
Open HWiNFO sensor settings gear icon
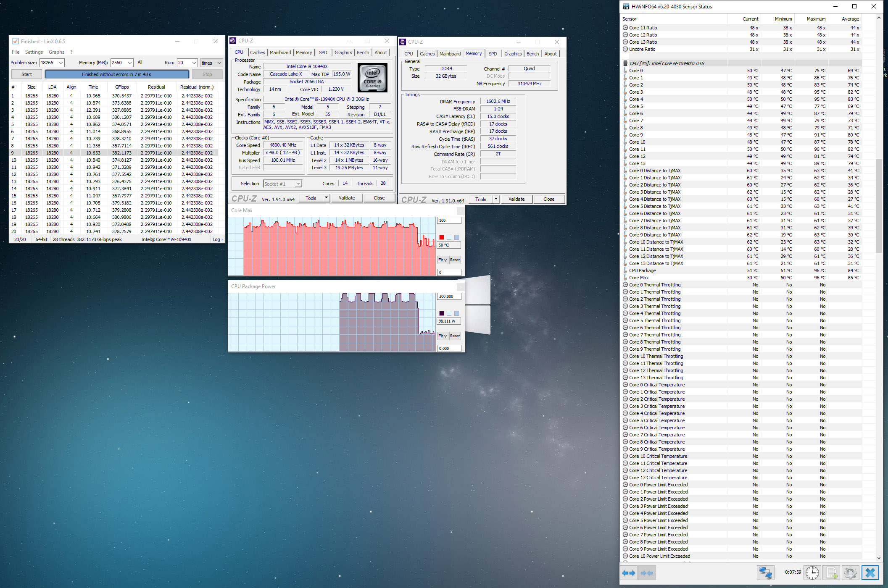[850, 573]
